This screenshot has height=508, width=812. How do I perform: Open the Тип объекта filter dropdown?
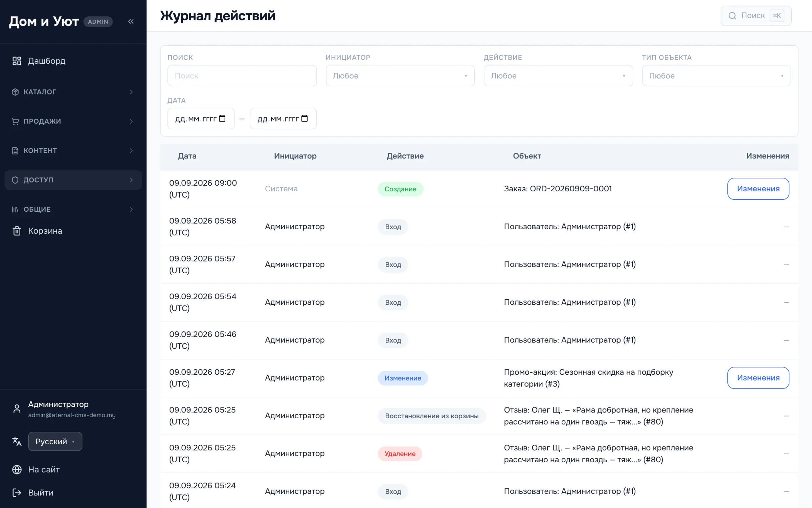716,76
